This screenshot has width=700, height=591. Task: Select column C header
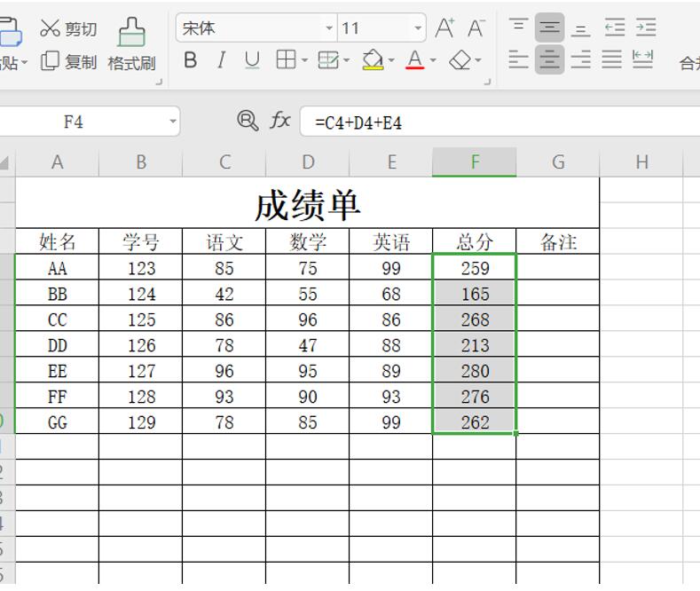tap(224, 162)
